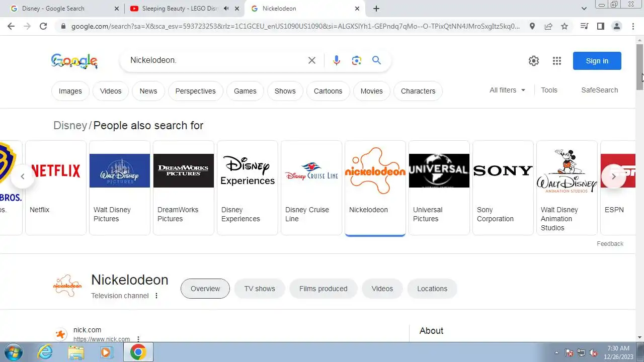The width and height of the screenshot is (644, 362).
Task: Open the DreamWorks Pictures carousel card
Action: (x=184, y=188)
